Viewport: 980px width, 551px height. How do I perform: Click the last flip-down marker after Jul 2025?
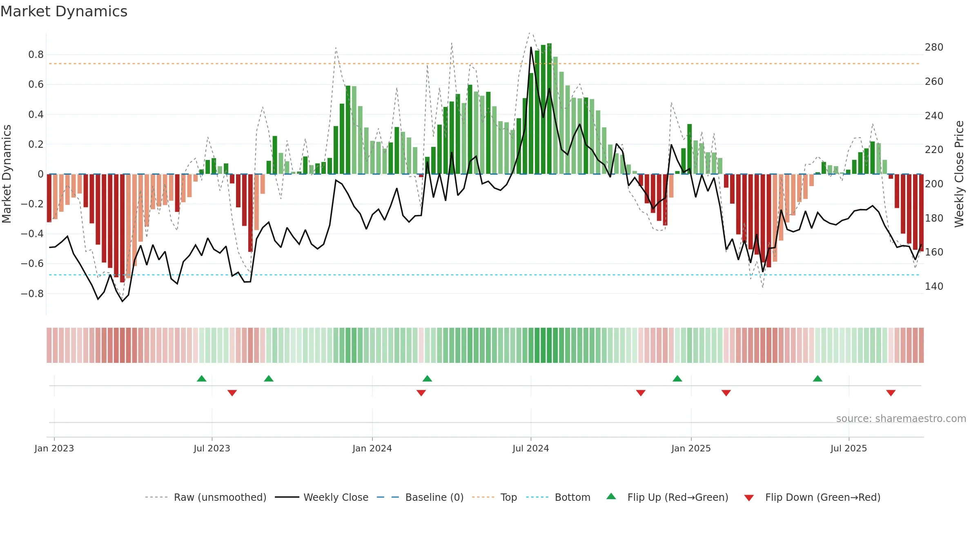(891, 393)
